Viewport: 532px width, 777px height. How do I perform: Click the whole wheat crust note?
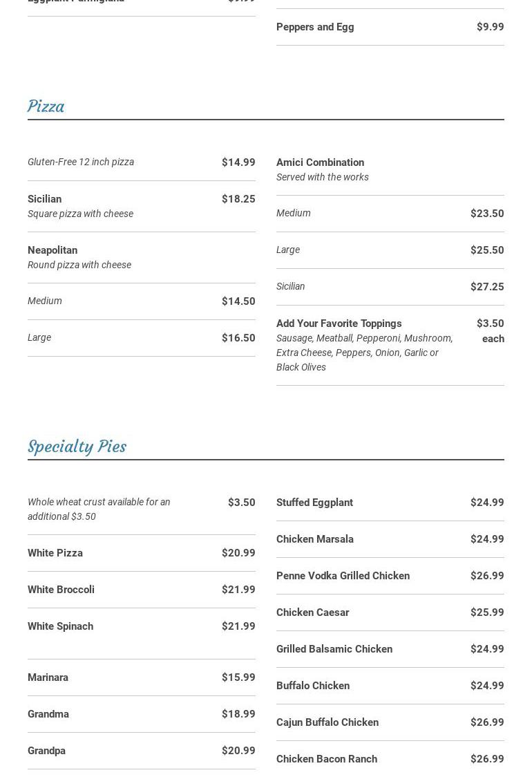tap(99, 509)
